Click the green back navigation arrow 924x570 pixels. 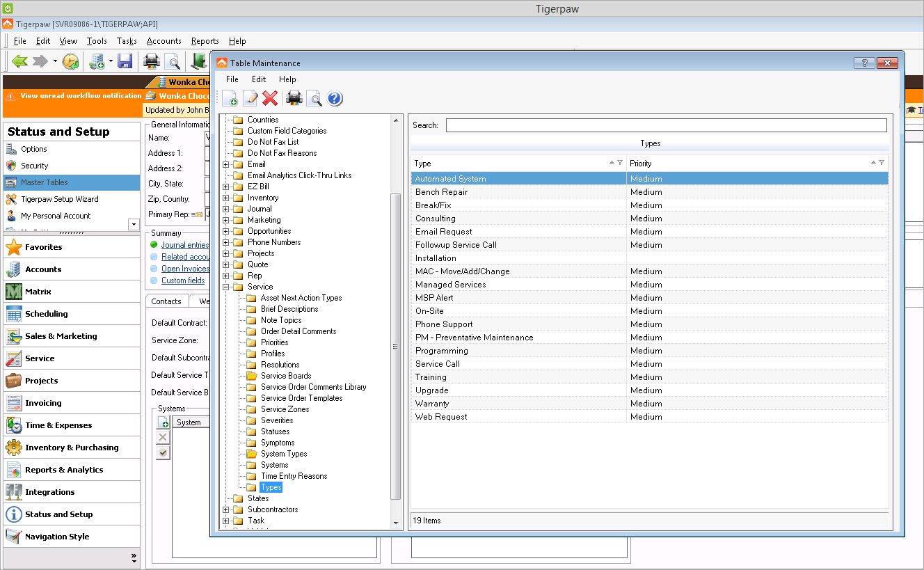(x=19, y=61)
